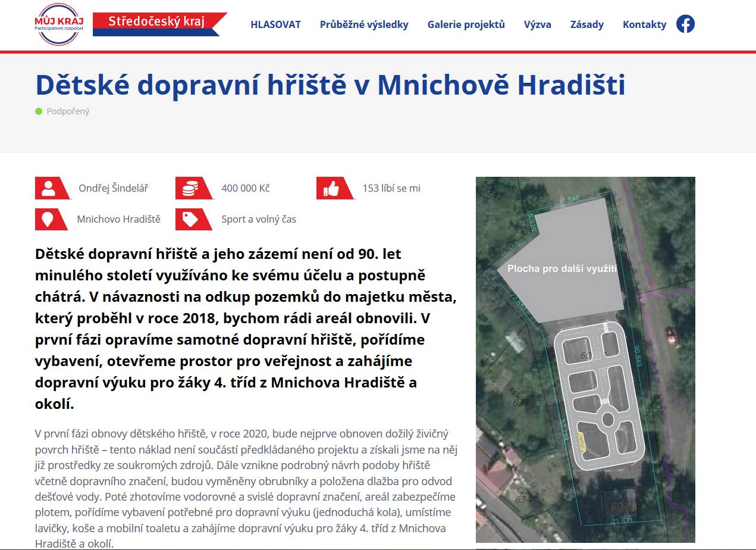Select the author name Ondřej Šindelář
The image size is (756, 550).
click(x=113, y=188)
